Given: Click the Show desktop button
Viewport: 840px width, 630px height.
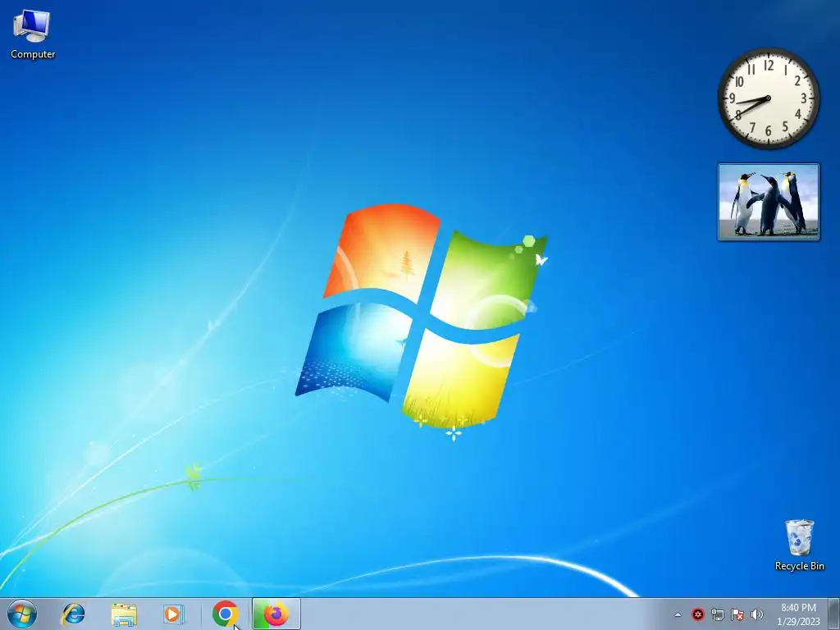Looking at the screenshot, I should pyautogui.click(x=833, y=614).
